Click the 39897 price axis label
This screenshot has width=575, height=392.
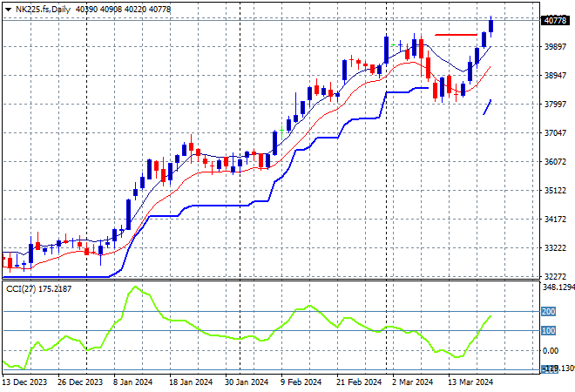pyautogui.click(x=554, y=48)
